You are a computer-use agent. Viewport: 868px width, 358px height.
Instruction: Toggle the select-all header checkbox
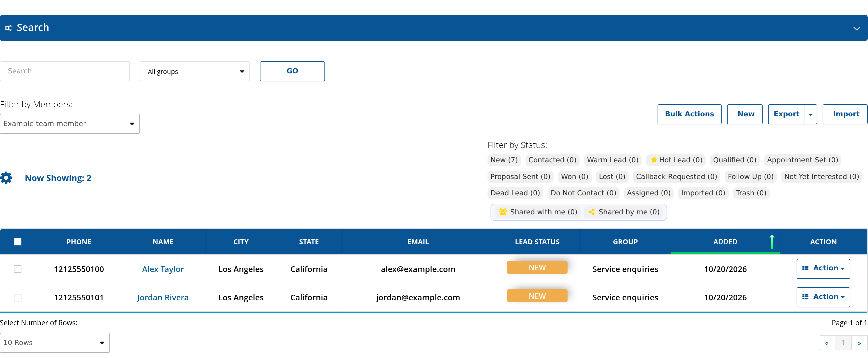click(18, 241)
